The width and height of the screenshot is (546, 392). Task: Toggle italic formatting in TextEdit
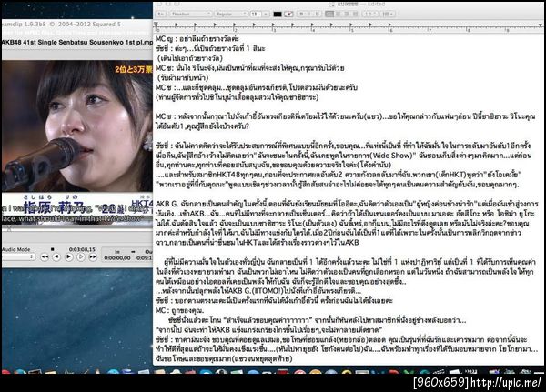(x=309, y=15)
